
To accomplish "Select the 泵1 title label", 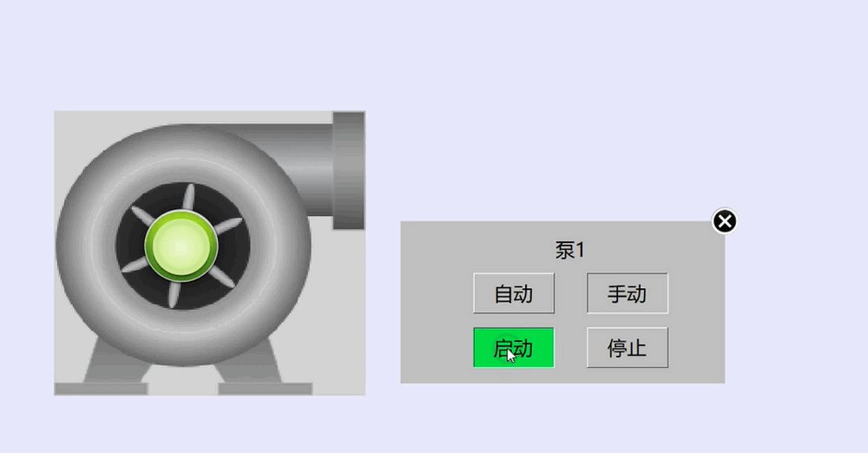I will (x=570, y=250).
